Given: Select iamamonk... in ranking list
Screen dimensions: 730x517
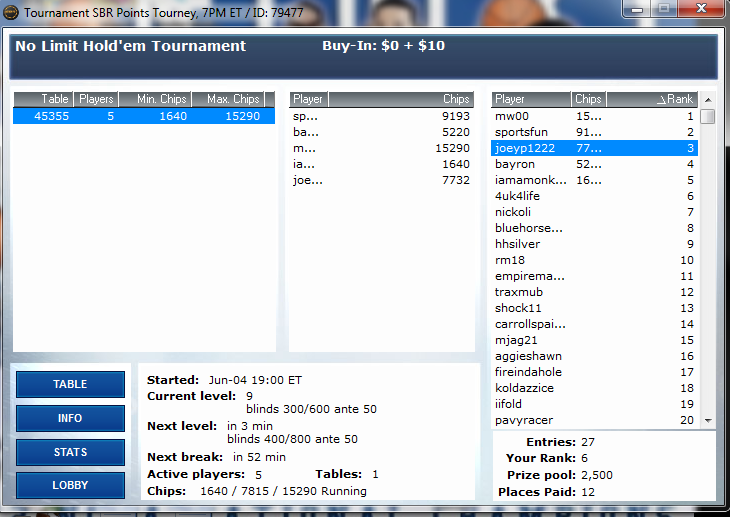Looking at the screenshot, I should (x=595, y=180).
